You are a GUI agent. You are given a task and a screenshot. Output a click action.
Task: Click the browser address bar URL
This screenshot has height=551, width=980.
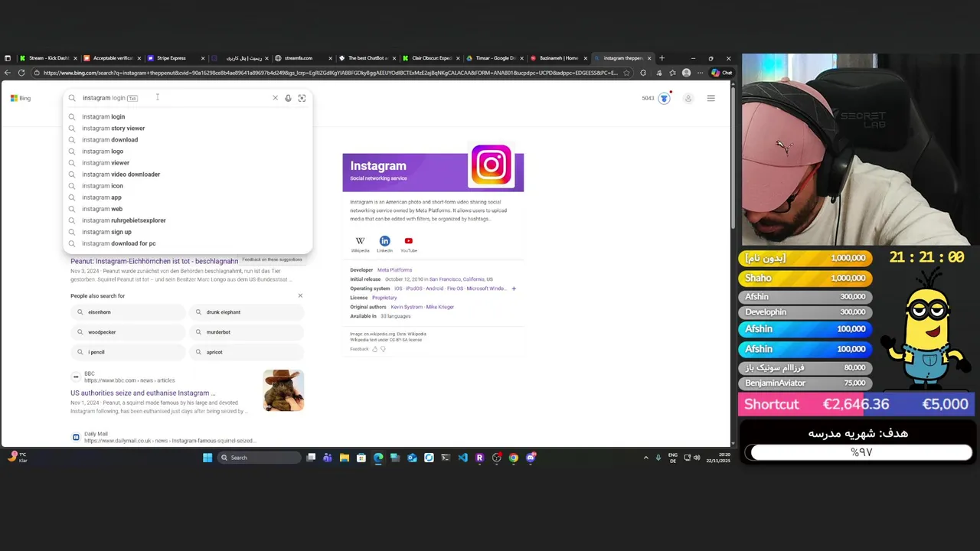329,73
